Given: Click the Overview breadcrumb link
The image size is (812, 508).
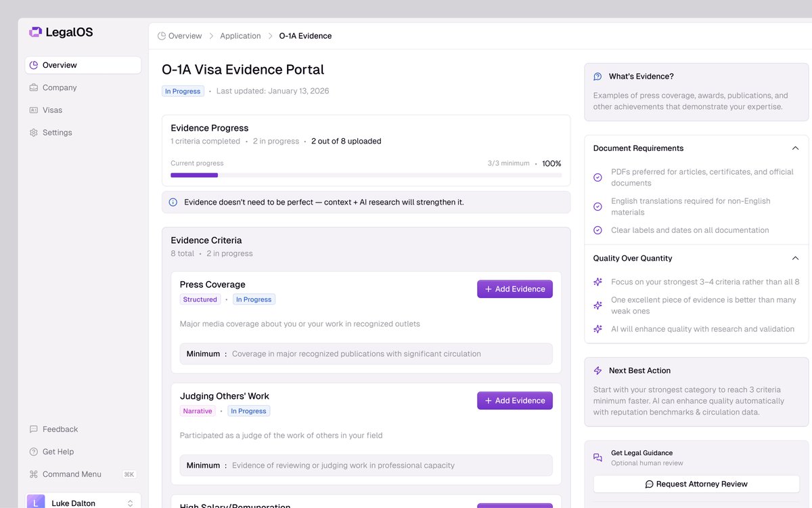Looking at the screenshot, I should tap(185, 36).
